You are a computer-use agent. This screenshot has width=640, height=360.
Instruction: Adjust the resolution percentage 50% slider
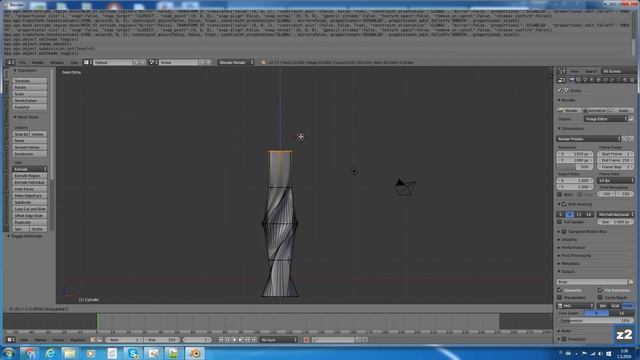point(575,167)
